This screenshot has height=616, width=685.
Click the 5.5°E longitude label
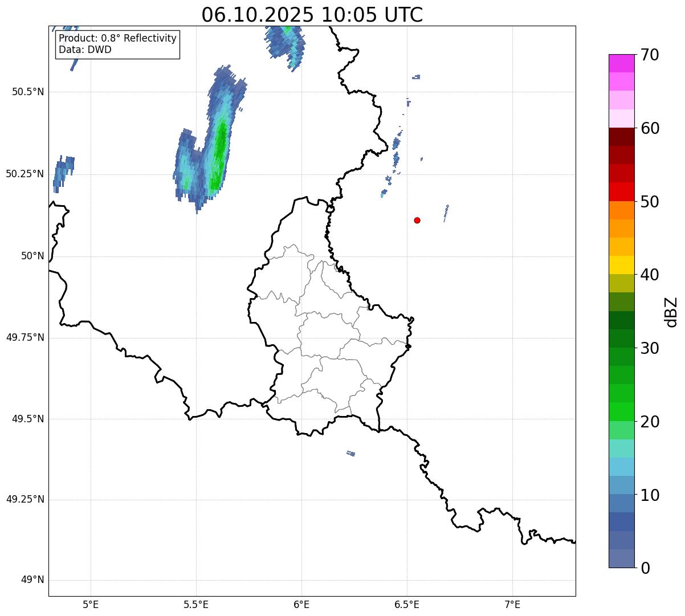pyautogui.click(x=196, y=605)
